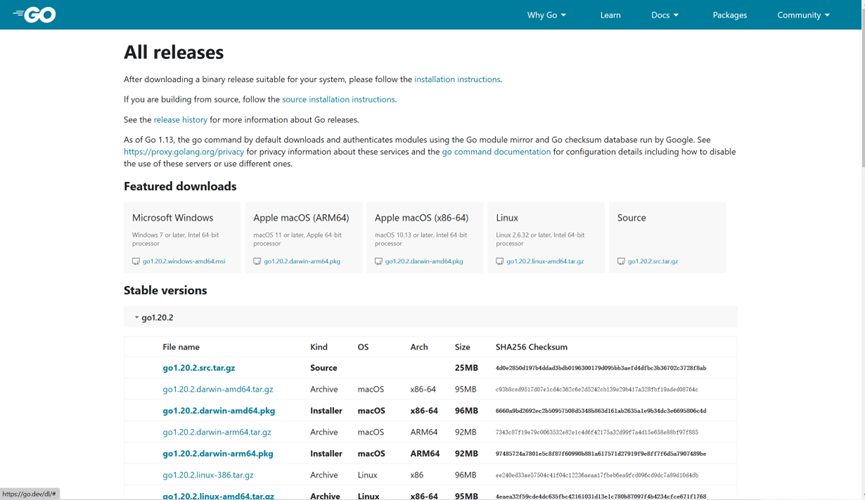Click the SHA256 Checksum column header

(x=531, y=347)
